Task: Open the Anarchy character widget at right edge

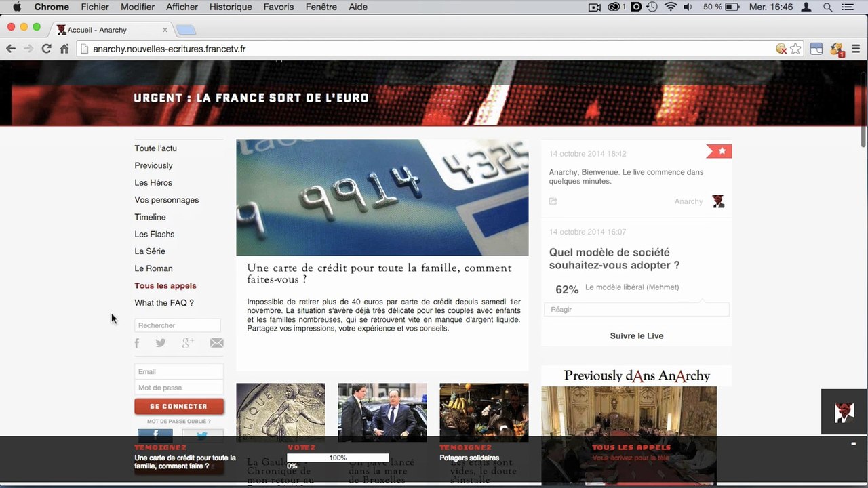Action: pyautogui.click(x=844, y=411)
